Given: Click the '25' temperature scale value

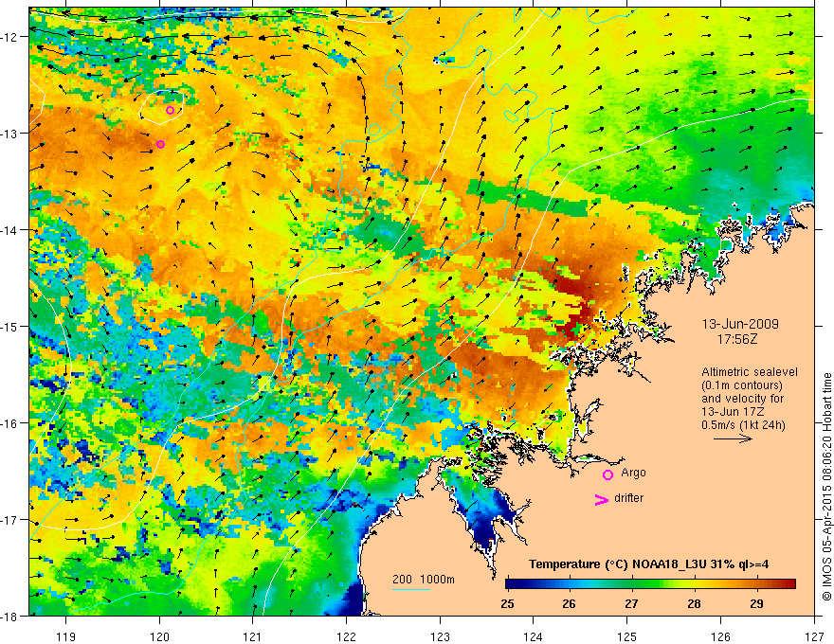Looking at the screenshot, I should [507, 603].
